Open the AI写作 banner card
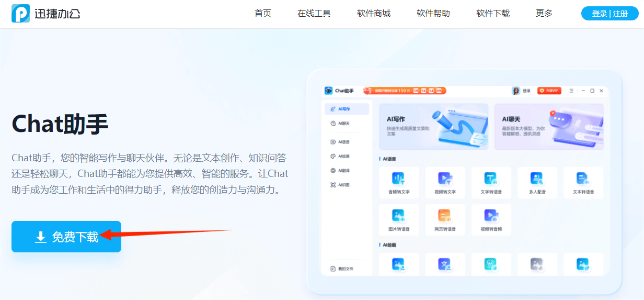The image size is (644, 300). 434,127
